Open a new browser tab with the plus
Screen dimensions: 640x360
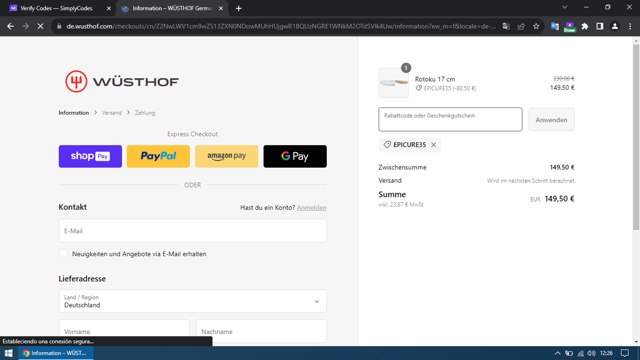pyautogui.click(x=238, y=8)
